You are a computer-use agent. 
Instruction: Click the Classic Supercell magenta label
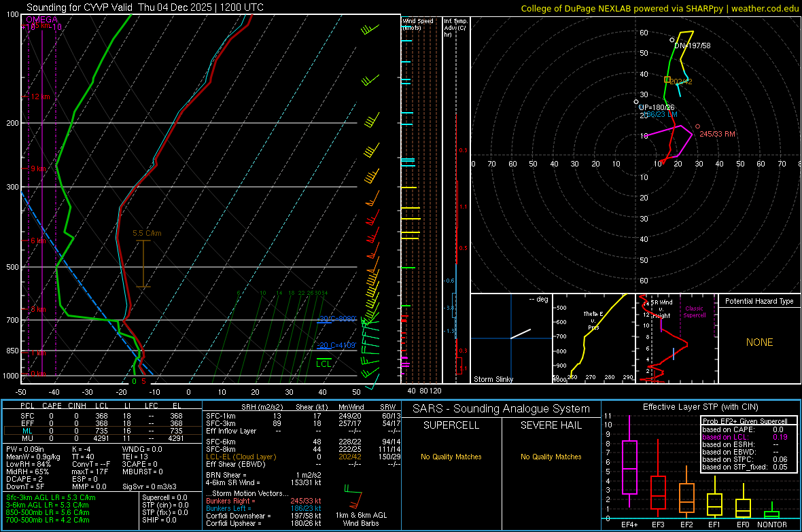click(694, 312)
